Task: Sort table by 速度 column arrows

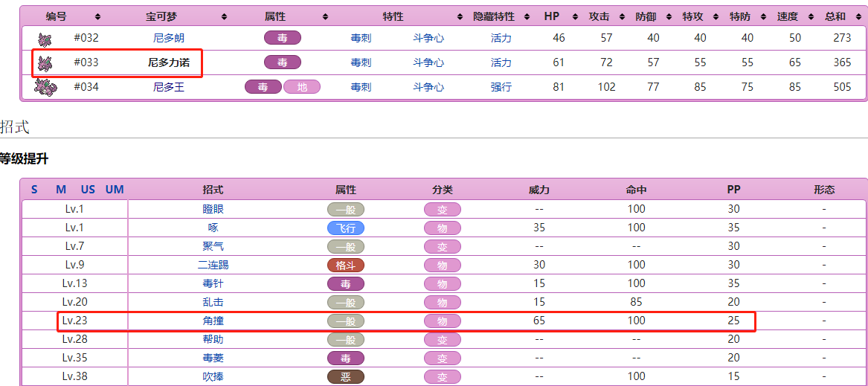Action: pos(811,17)
